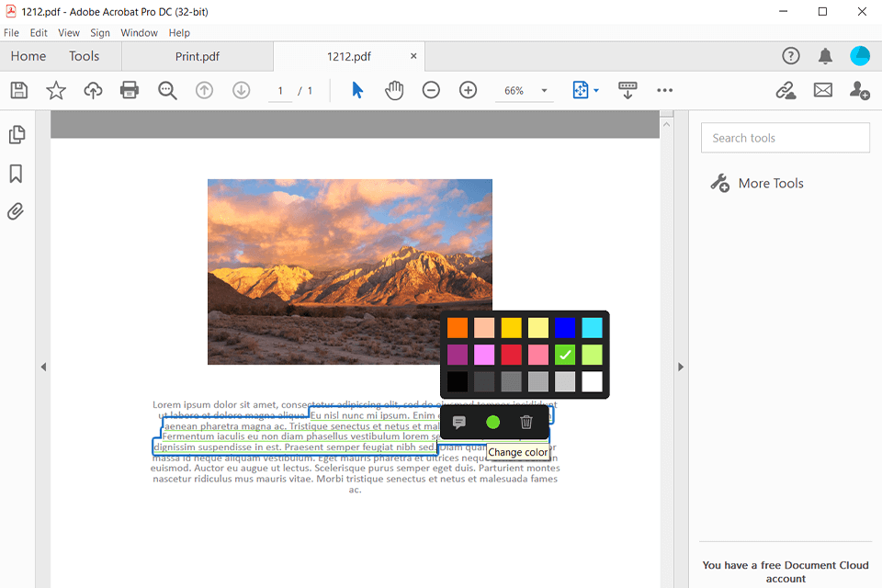This screenshot has height=588, width=882.
Task: Pick the blue color swatch
Action: tap(565, 327)
